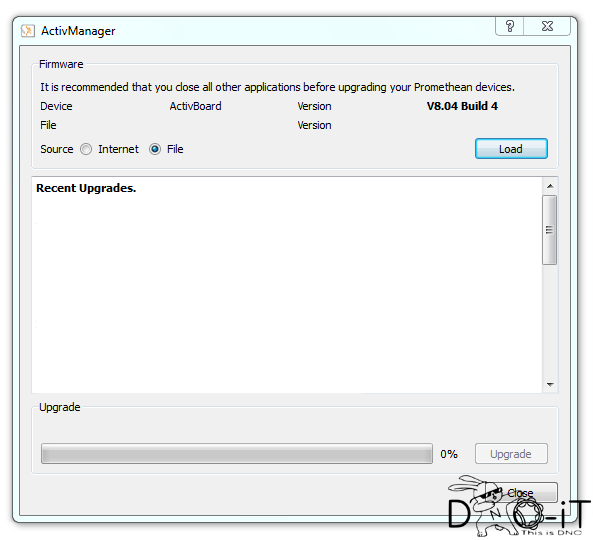Click the Close button at bottom
593x540 pixels.
[520, 493]
